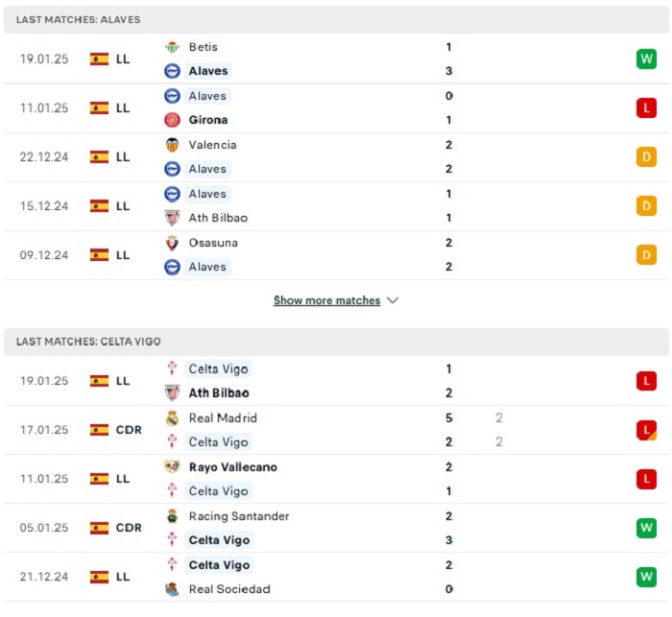Click the Real Madrid crest icon
The width and height of the screenshot is (672, 617).
coord(172,418)
